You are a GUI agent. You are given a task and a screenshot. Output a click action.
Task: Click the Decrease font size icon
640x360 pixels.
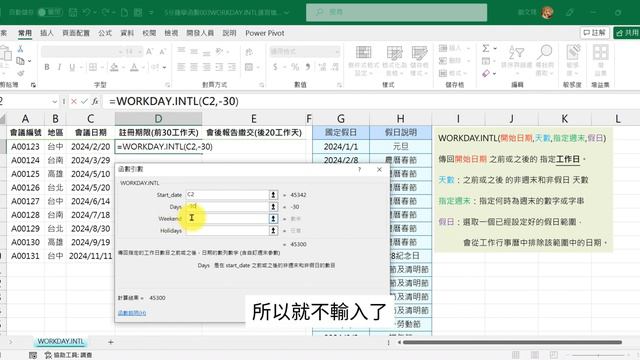tap(162, 51)
